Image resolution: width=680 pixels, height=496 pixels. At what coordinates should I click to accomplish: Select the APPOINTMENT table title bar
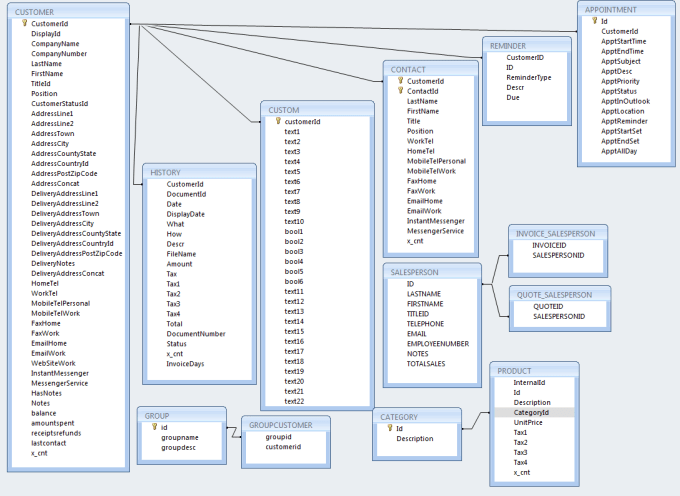(x=626, y=10)
